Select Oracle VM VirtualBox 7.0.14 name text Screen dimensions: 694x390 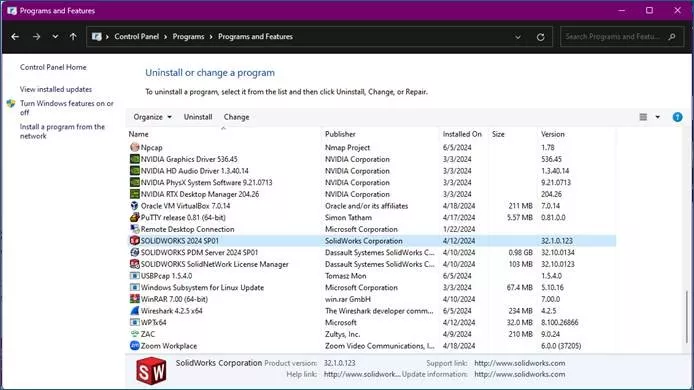tap(185, 206)
